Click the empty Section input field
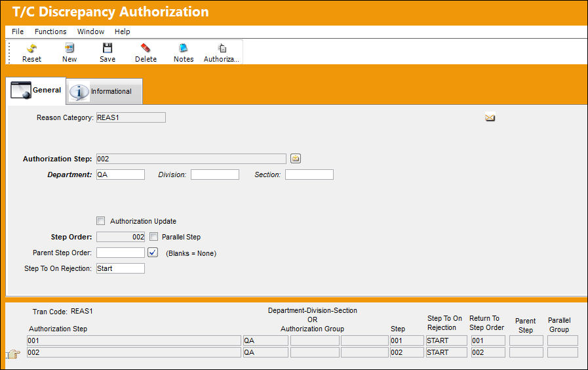588x370 pixels. point(309,175)
